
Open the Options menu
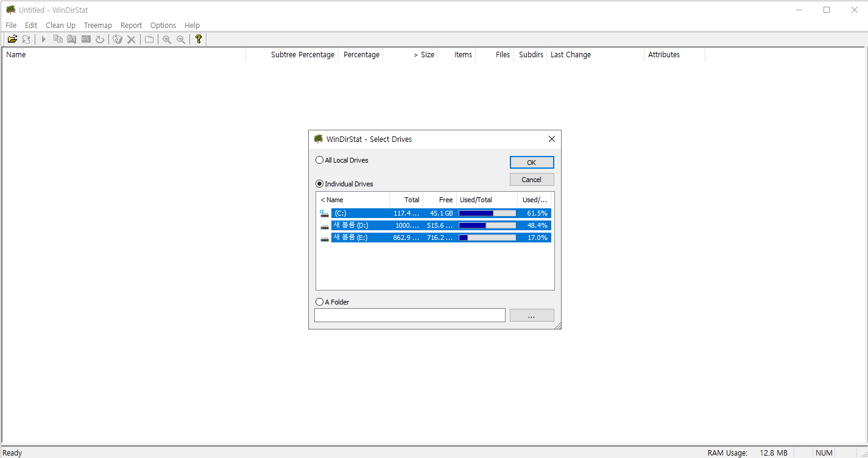coord(163,25)
